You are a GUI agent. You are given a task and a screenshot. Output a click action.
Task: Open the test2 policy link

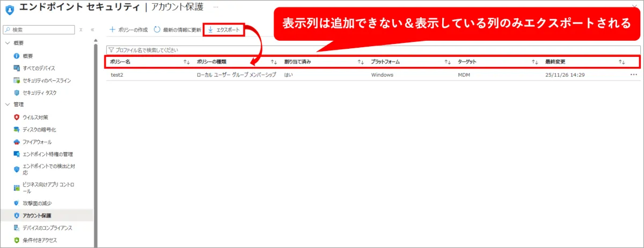click(117, 75)
